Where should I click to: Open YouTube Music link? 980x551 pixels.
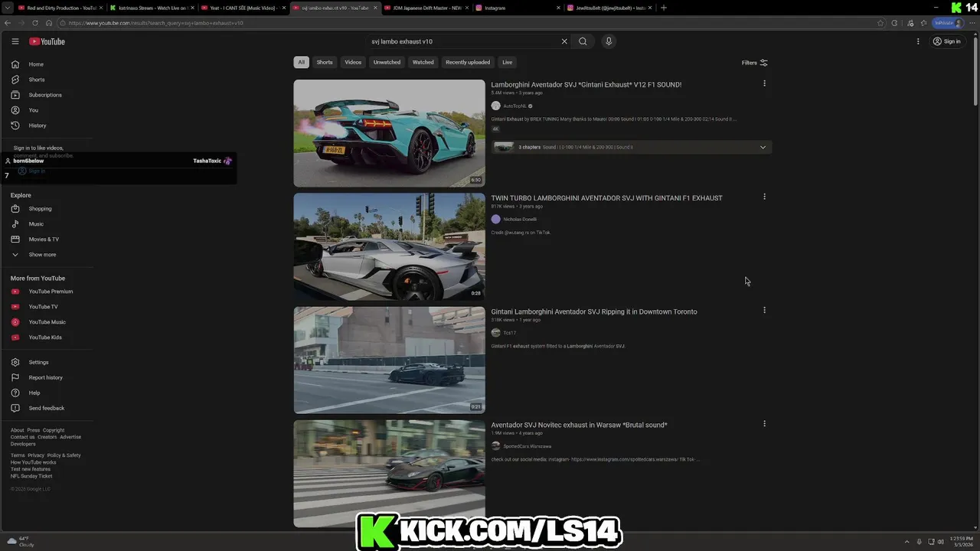pos(46,322)
